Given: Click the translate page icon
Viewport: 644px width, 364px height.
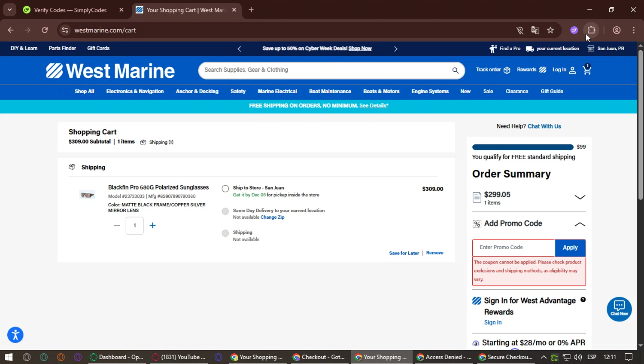Looking at the screenshot, I should [535, 30].
